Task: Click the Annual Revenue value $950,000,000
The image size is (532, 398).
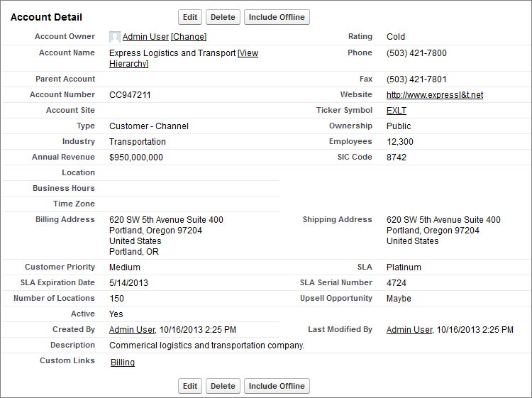Action: pos(136,157)
